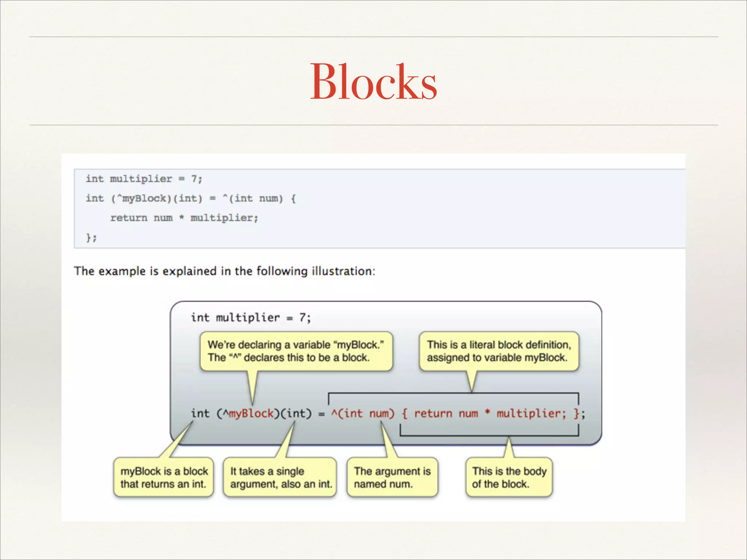This screenshot has height=560, width=747.
Task: Click the callout "It takes a single argument, also an int."
Action: pyautogui.click(x=280, y=477)
